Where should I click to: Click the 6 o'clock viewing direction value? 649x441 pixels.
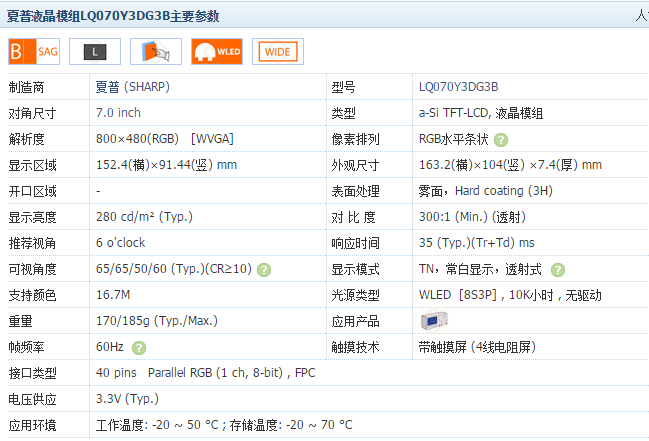click(x=120, y=243)
